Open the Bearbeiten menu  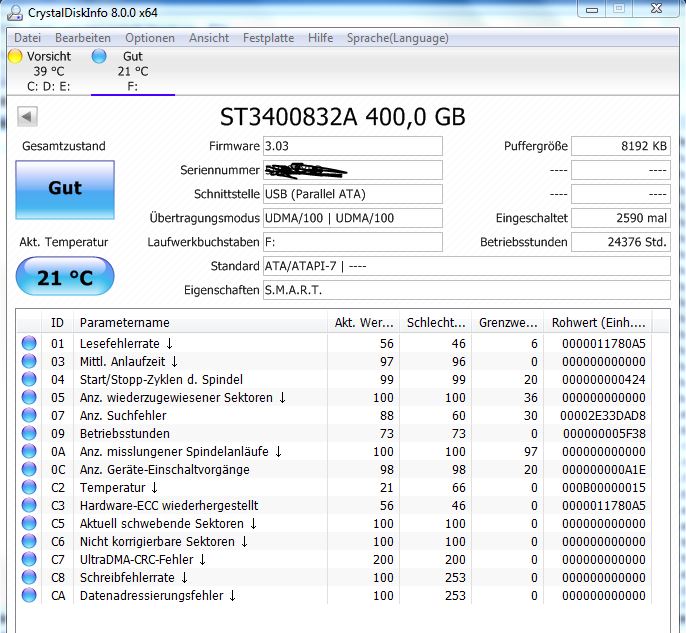pyautogui.click(x=83, y=38)
